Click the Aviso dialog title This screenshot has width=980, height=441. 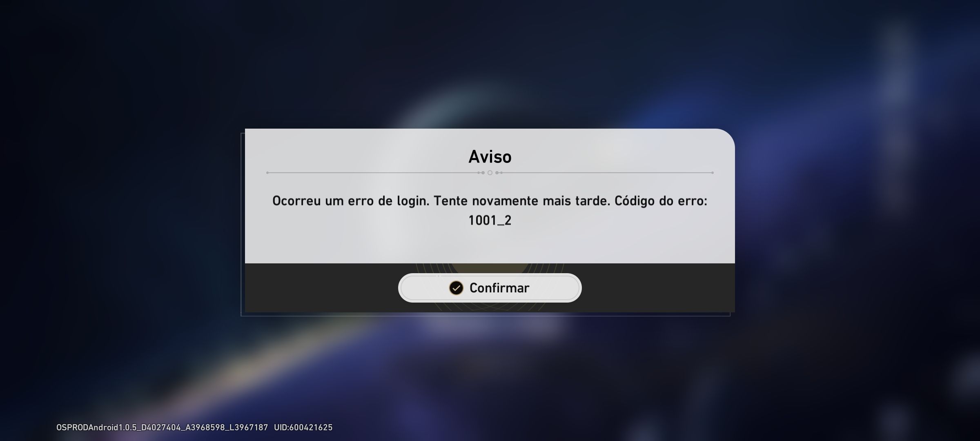pos(490,157)
